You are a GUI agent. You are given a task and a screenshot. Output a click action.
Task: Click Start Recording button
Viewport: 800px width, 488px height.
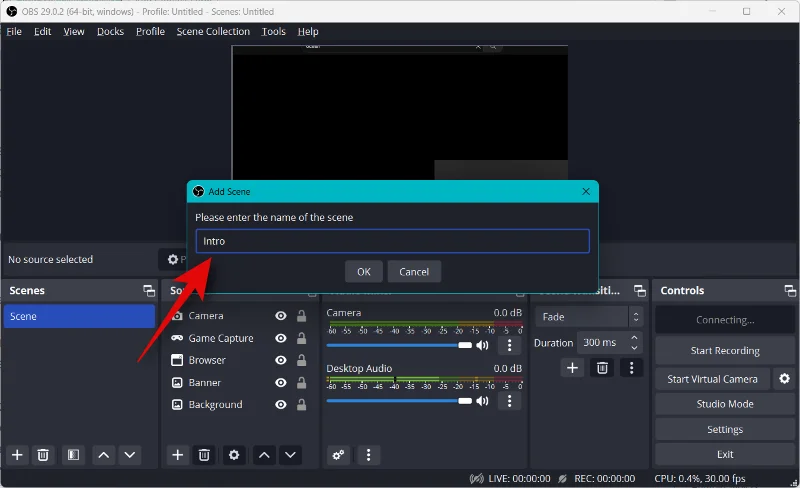(725, 351)
